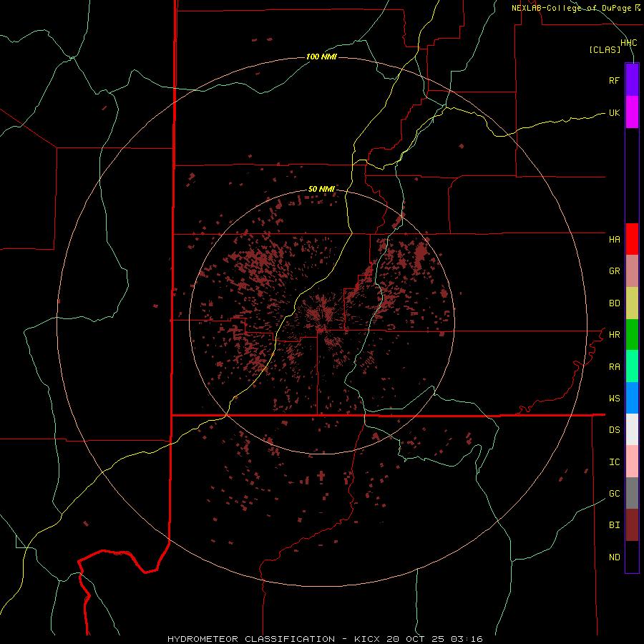Click the GC gray legend swatch
644x644 pixels.
click(632, 493)
